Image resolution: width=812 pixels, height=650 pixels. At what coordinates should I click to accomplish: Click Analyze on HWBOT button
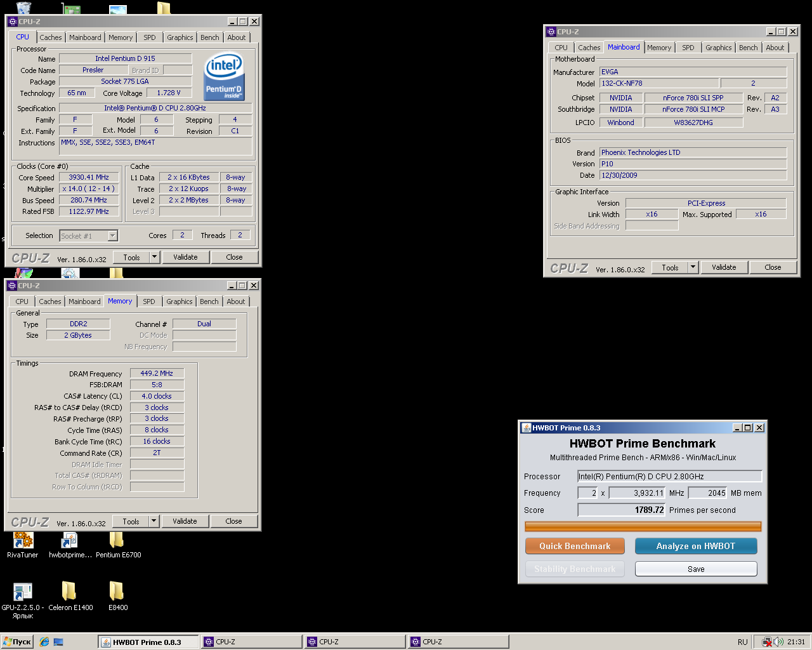[696, 546]
